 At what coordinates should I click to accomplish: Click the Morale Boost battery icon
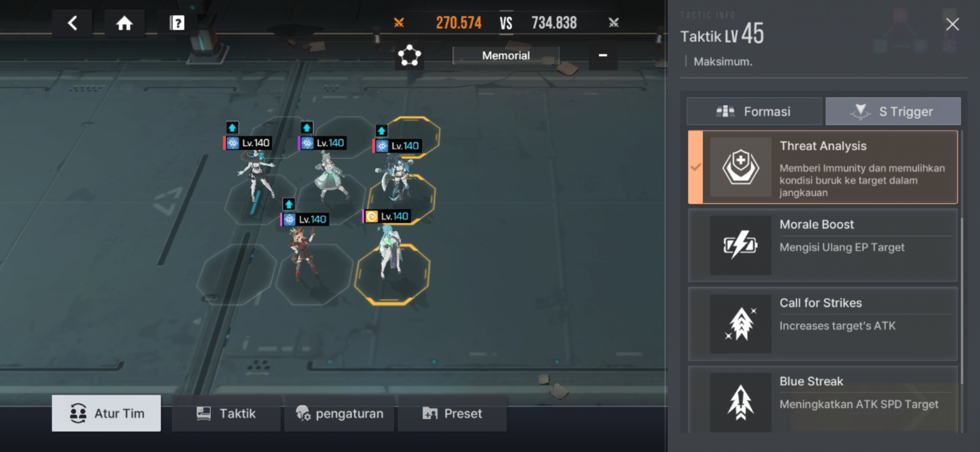tap(740, 245)
